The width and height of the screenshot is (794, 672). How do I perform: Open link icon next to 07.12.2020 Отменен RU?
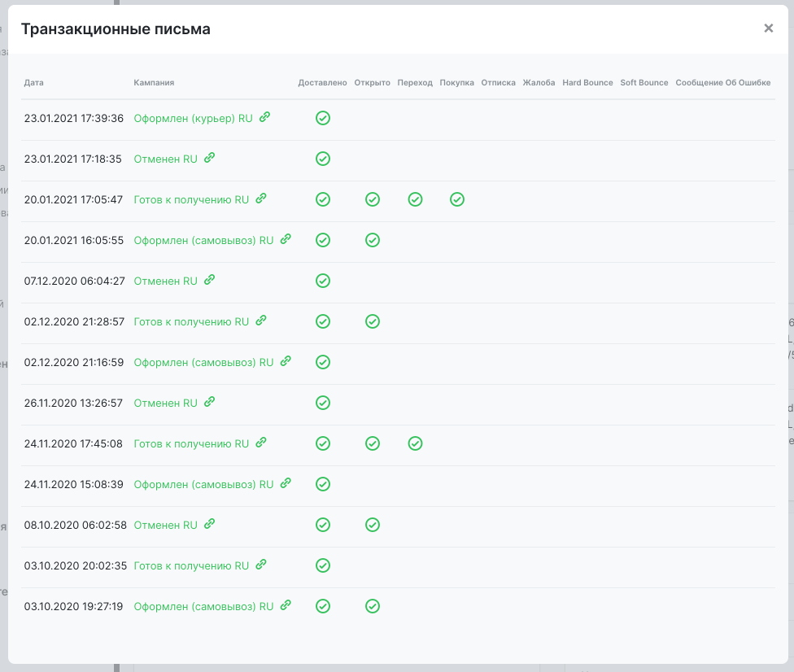click(210, 280)
